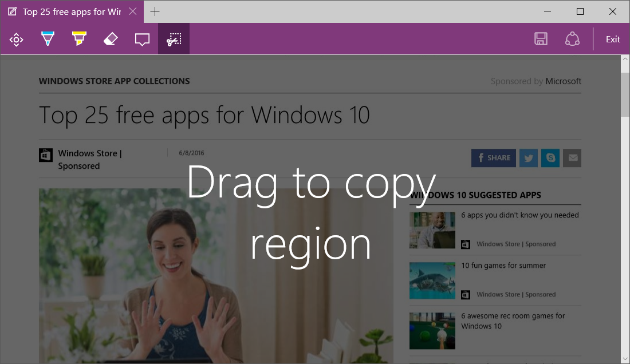Toggle the Clip tool
This screenshot has height=364, width=630.
pos(174,39)
